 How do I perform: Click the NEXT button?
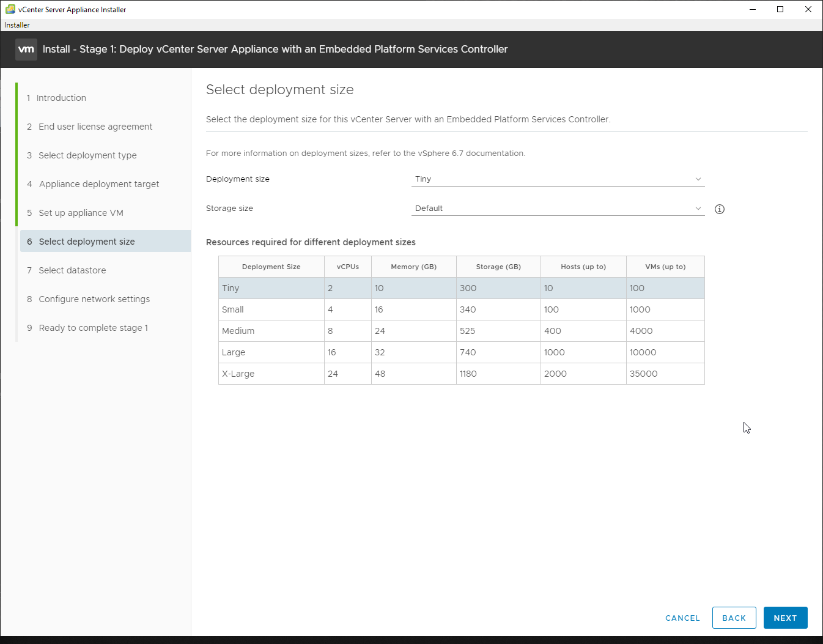(x=785, y=618)
